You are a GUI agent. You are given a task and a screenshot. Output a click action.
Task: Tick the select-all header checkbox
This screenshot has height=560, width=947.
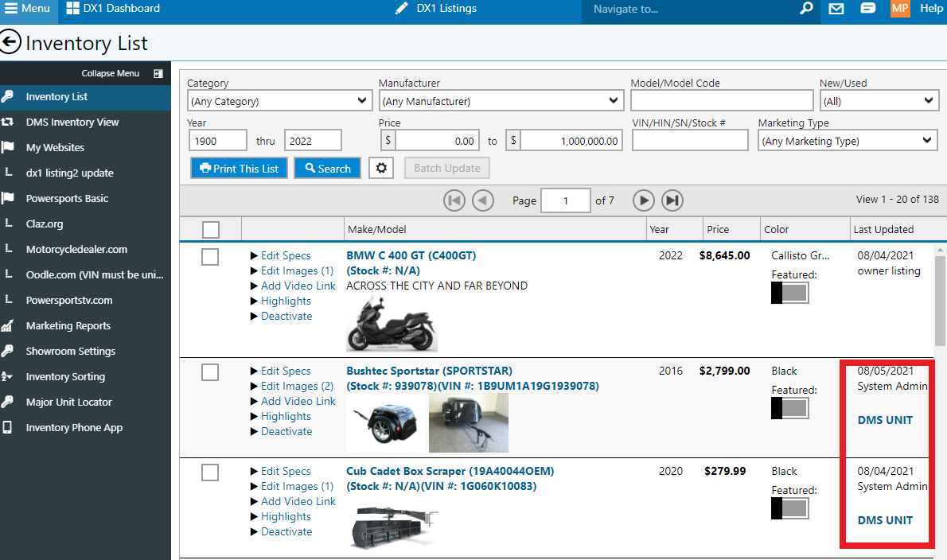click(x=211, y=230)
